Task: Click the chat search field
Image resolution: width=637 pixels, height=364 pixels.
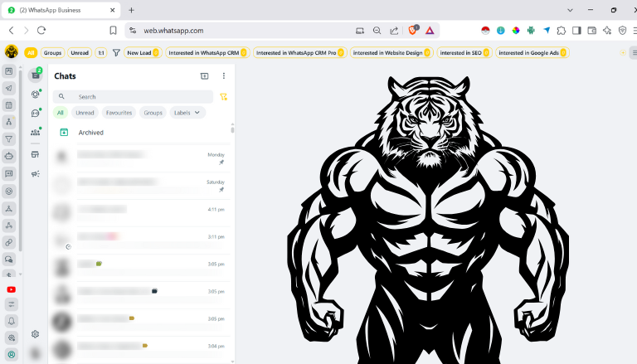Action: [133, 97]
